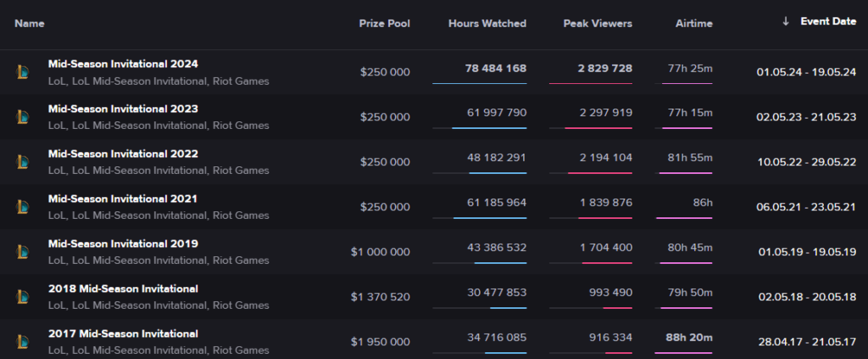
Task: Click the LoL icon beside Mid-Season Invitational 2023
Action: coord(23,117)
